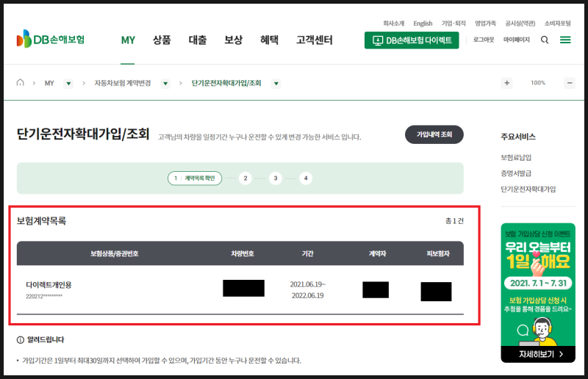Open the 영업가족 top link
This screenshot has width=588, height=379.
click(x=485, y=24)
